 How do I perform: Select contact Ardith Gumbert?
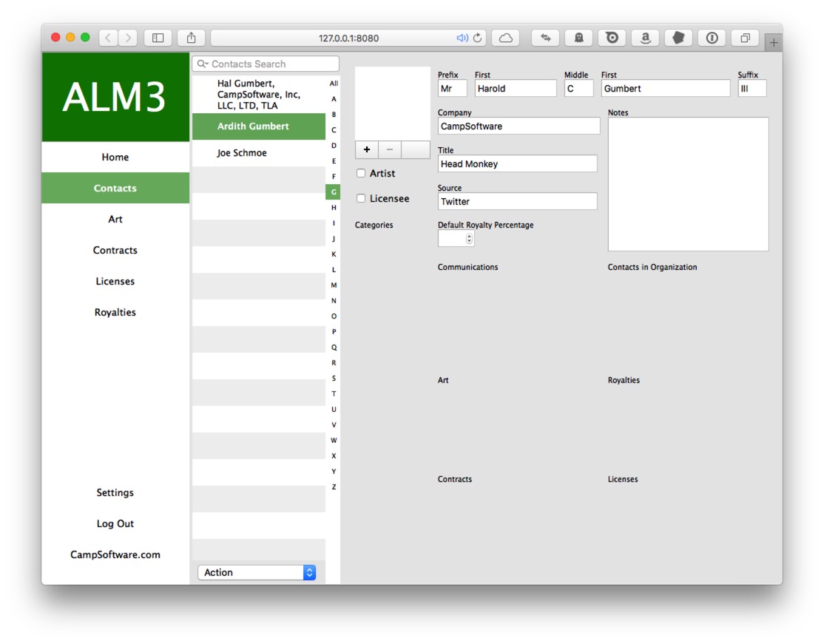click(259, 126)
